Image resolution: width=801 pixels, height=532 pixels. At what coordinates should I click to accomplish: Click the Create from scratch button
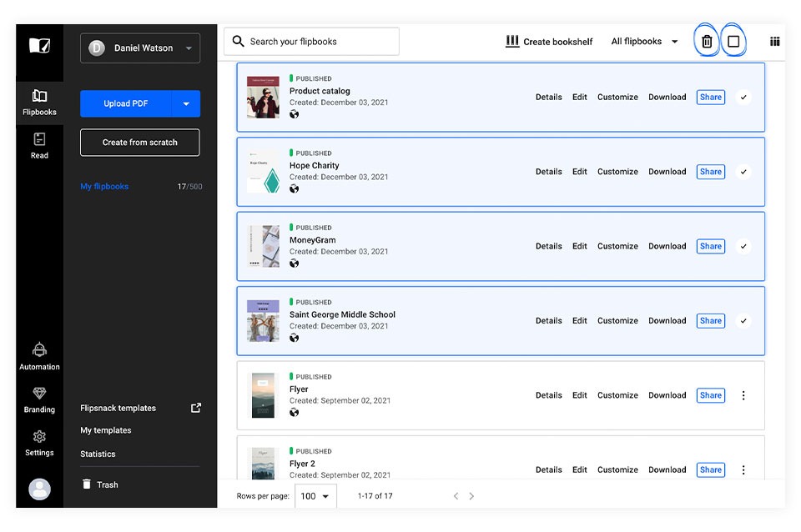[x=140, y=143]
